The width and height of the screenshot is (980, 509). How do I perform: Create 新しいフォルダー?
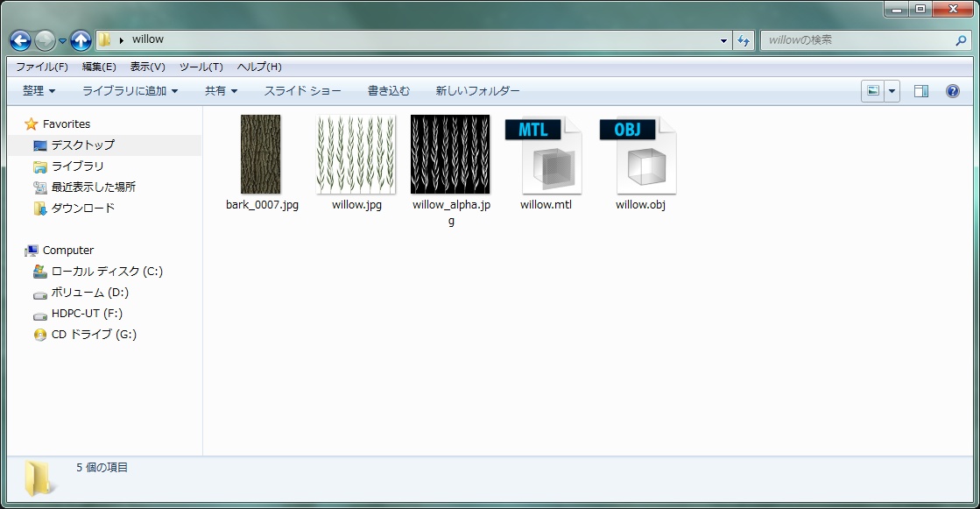[x=477, y=90]
